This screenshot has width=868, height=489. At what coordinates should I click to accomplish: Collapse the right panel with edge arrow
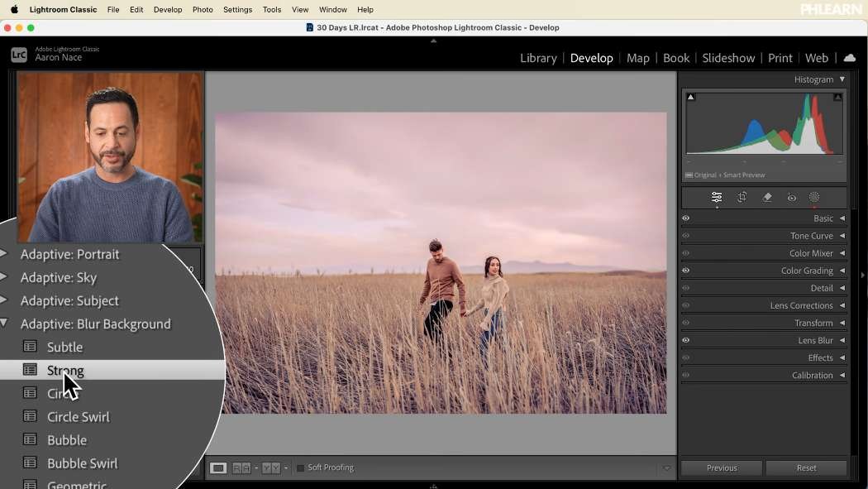[862, 275]
